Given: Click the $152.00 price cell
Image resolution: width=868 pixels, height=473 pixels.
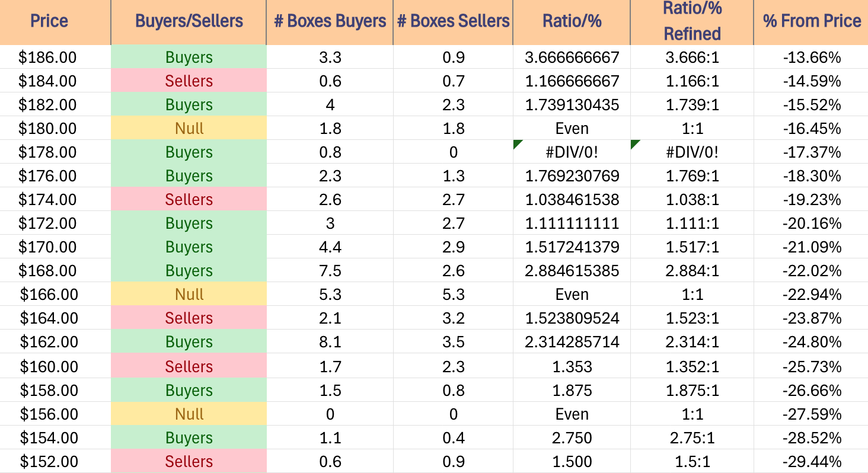Looking at the screenshot, I should tap(55, 462).
